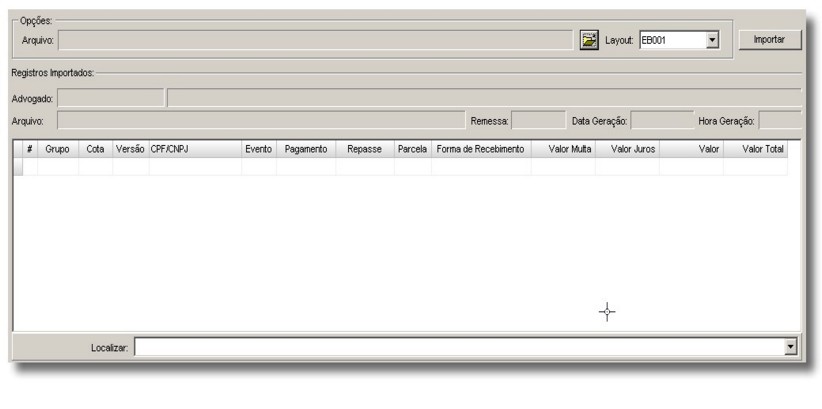
Task: Click the Importar button
Action: point(770,40)
